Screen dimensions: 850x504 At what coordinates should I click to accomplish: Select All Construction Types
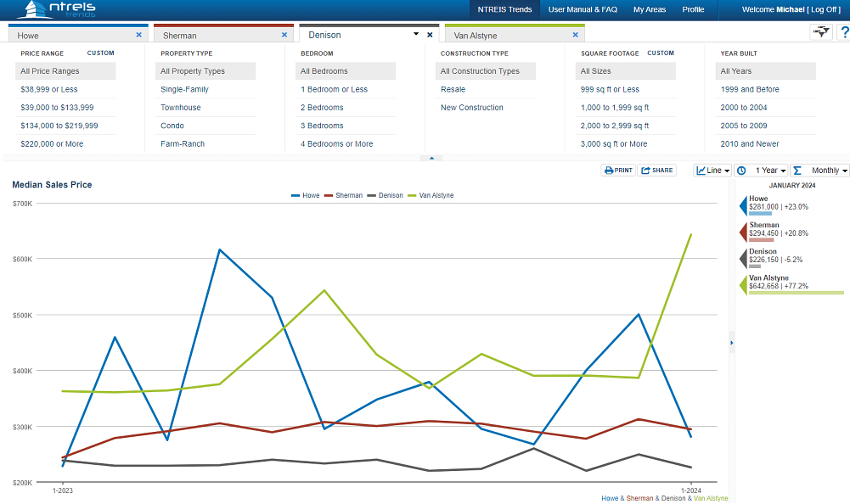click(485, 71)
